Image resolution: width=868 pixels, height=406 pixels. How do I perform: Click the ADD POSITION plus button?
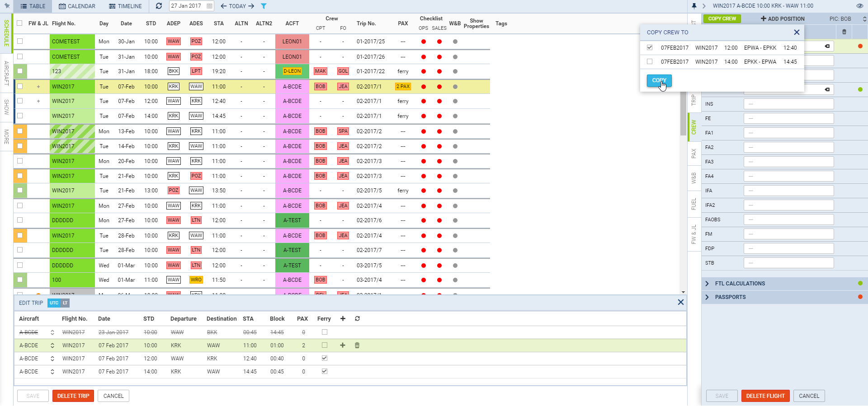(783, 19)
